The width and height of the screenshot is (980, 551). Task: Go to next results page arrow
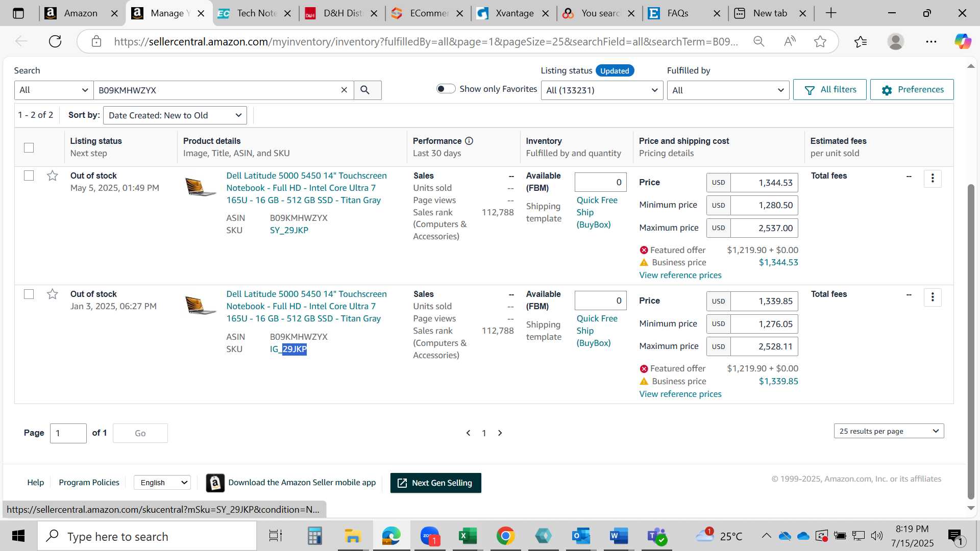pyautogui.click(x=500, y=433)
